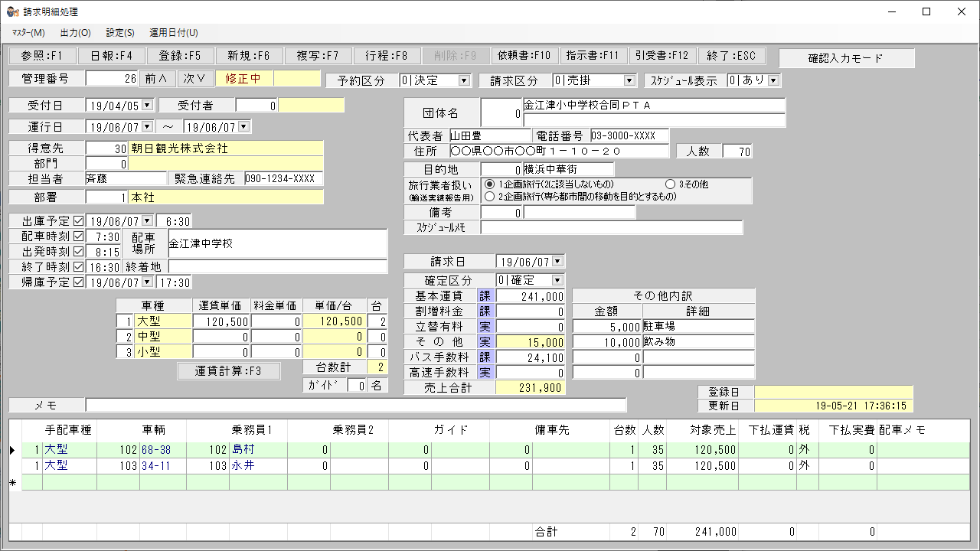Click the 管理番号 input field

click(112, 78)
